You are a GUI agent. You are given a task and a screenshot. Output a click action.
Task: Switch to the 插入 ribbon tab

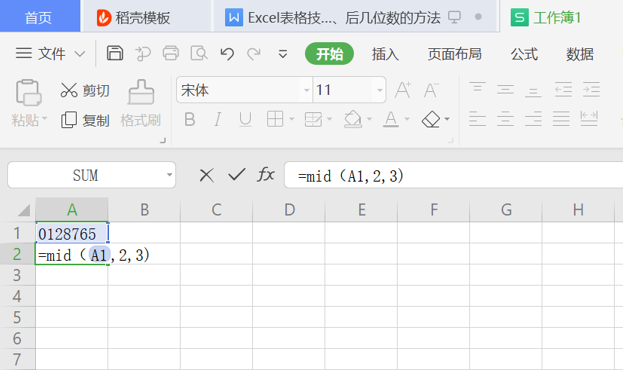click(x=385, y=54)
